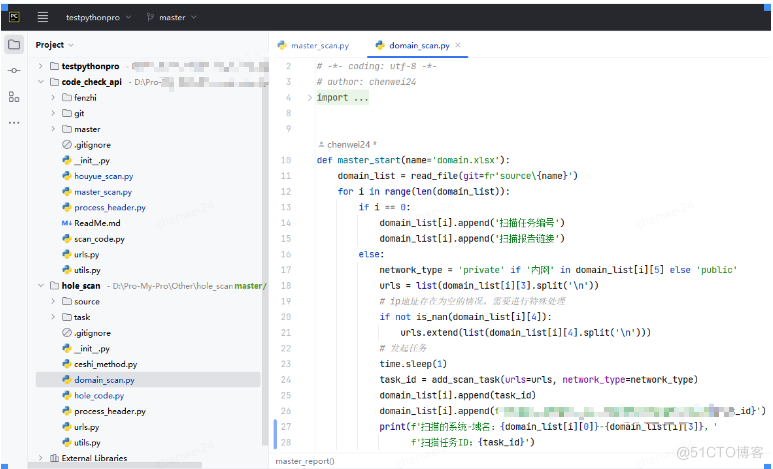Open the hamburger main menu

[x=43, y=17]
